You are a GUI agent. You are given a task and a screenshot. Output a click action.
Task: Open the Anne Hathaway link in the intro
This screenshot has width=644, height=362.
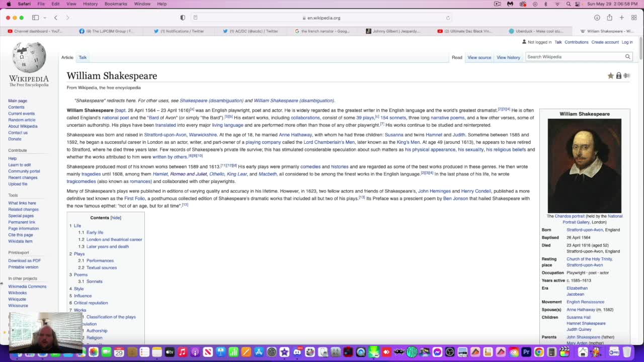(295, 135)
